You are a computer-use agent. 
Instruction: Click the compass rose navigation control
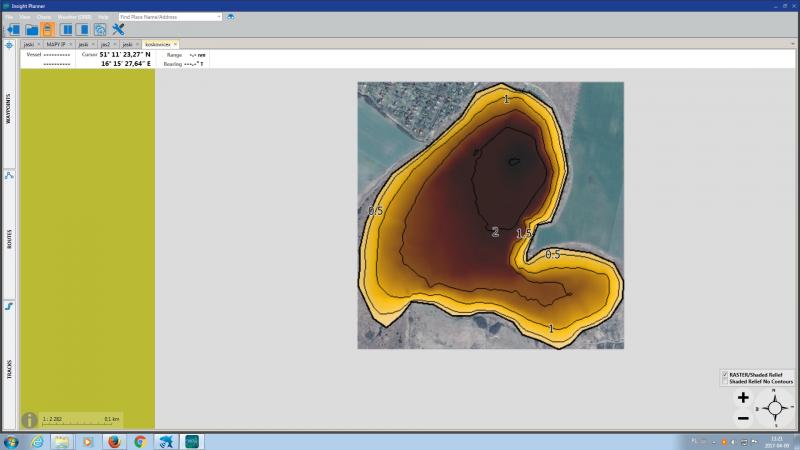click(x=775, y=408)
